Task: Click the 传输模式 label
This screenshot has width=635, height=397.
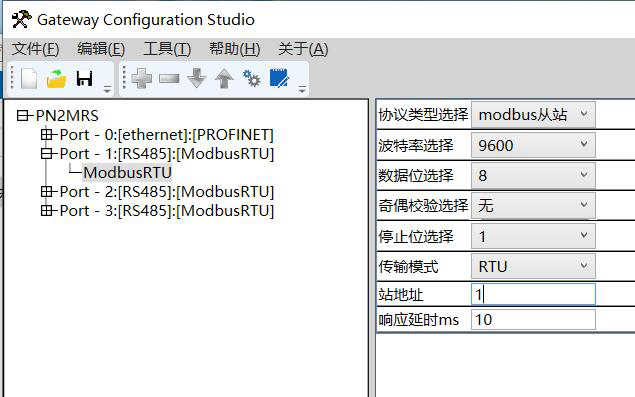Action: pos(408,267)
